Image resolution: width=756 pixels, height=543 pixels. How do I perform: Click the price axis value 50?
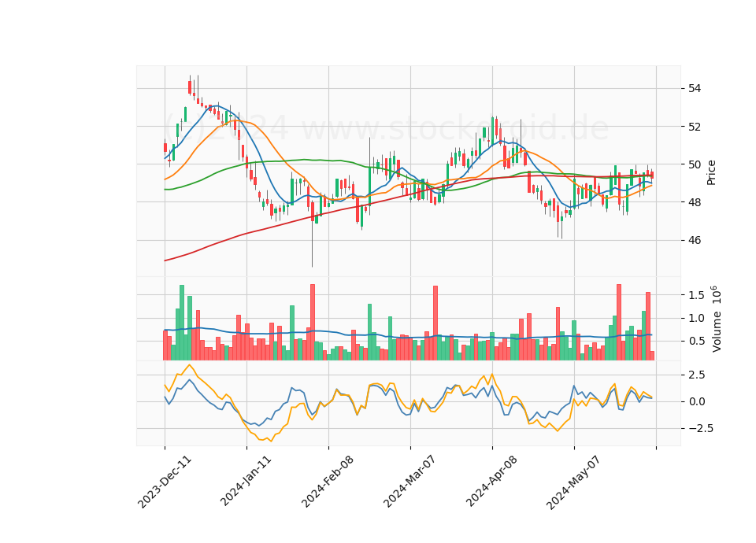click(x=695, y=164)
